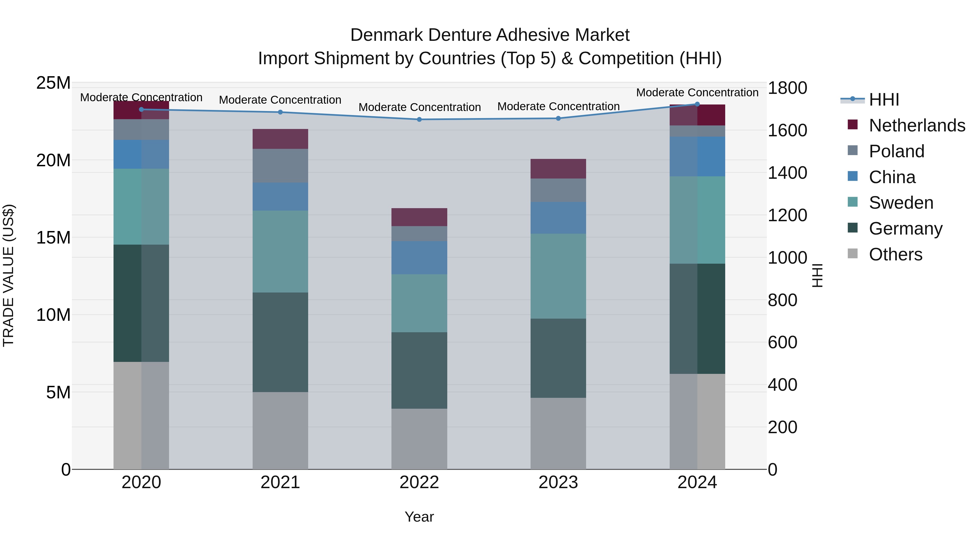Click the Poland segment of the 2022 bar
This screenshot has width=980, height=551.
coord(419,233)
